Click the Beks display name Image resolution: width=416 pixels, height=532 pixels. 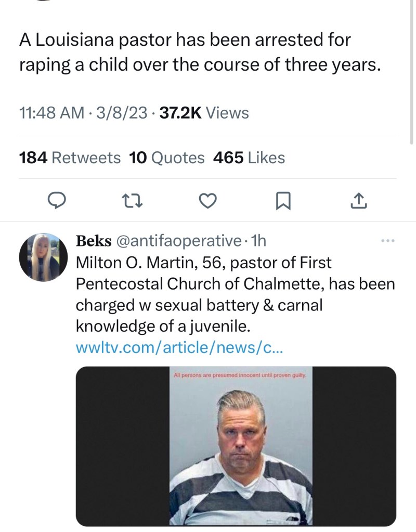(93, 241)
